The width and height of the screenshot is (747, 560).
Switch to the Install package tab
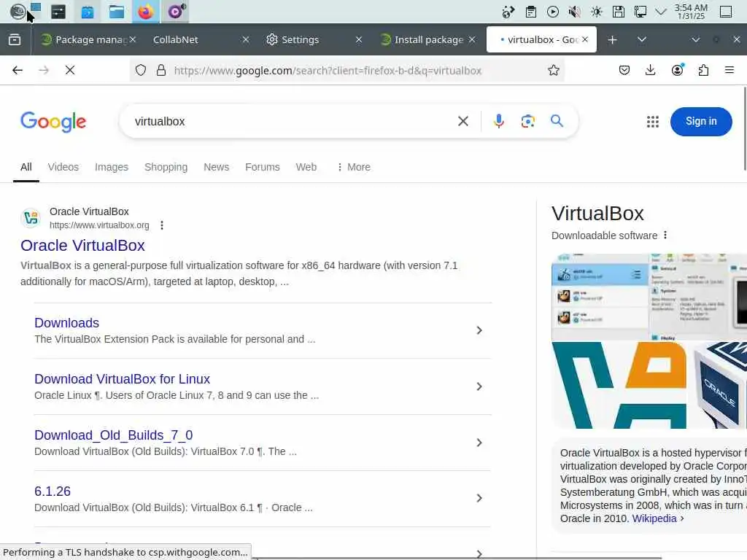pyautogui.click(x=424, y=39)
